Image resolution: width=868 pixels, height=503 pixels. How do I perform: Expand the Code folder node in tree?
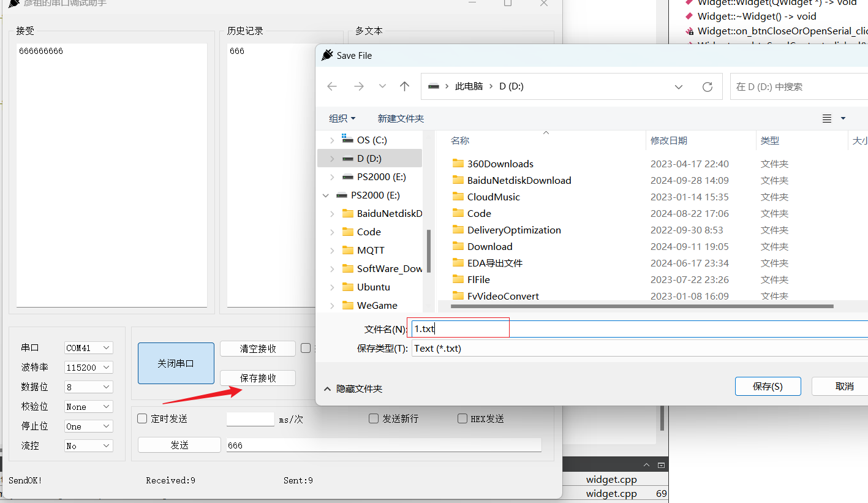click(x=332, y=232)
